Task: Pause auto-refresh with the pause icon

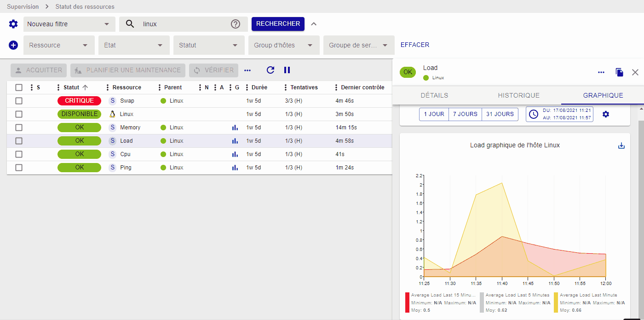Action: pyautogui.click(x=287, y=70)
